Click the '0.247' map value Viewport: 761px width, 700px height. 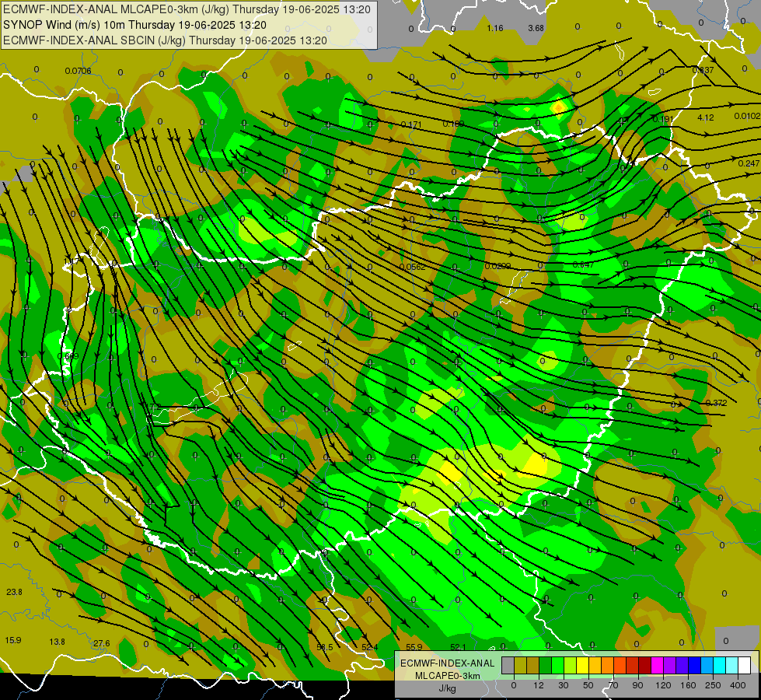(749, 163)
